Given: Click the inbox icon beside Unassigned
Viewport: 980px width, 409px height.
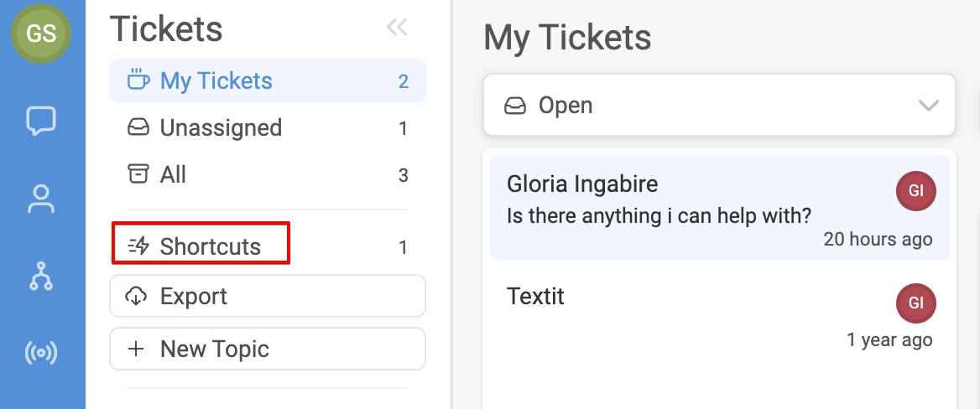Looking at the screenshot, I should [x=138, y=128].
